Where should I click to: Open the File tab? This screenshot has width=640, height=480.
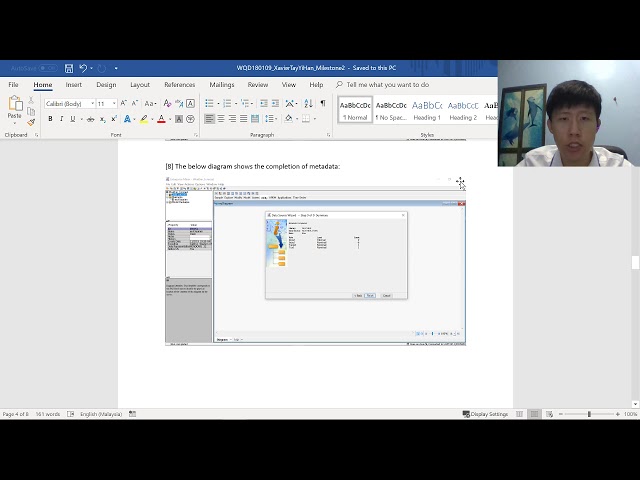13,85
